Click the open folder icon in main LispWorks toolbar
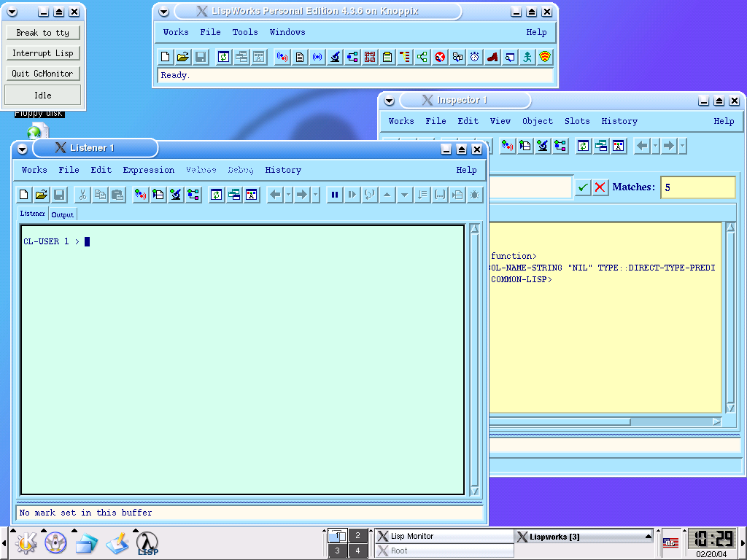 pyautogui.click(x=182, y=57)
